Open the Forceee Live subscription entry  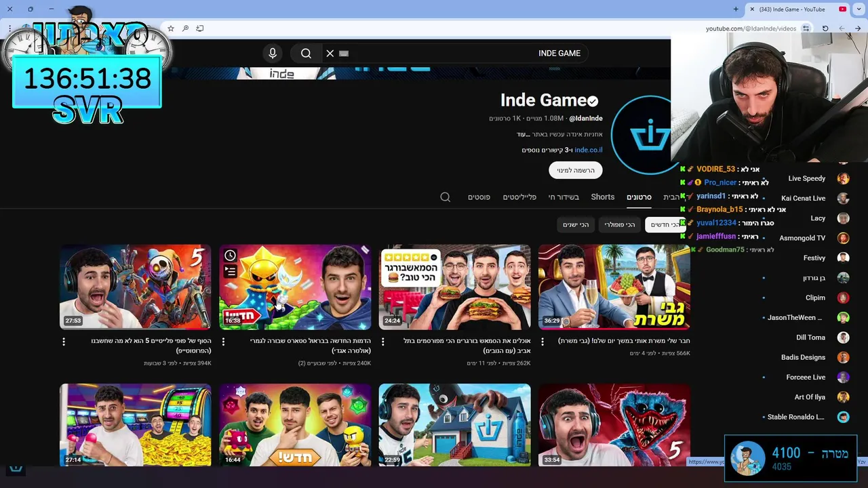[807, 378]
